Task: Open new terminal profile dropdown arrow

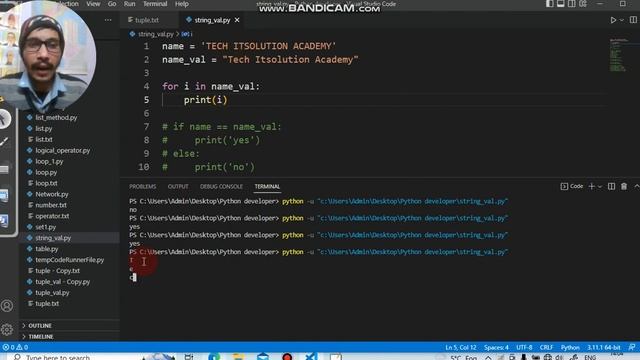Action: (600, 187)
